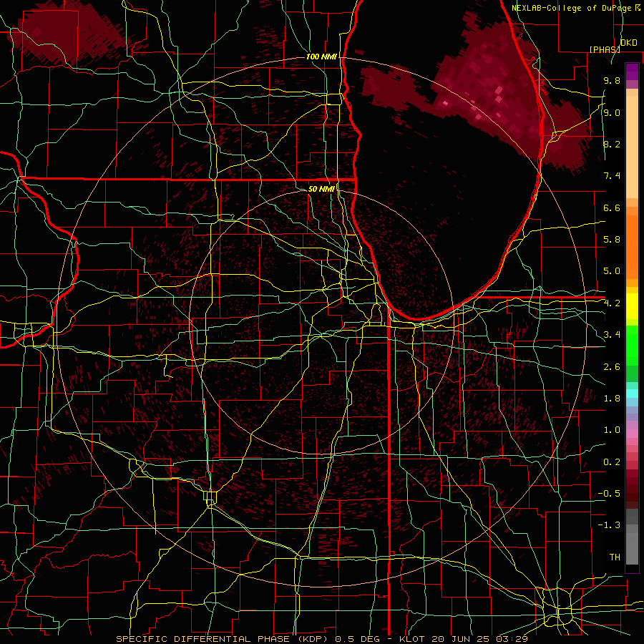Image resolution: width=644 pixels, height=644 pixels.
Task: Select the -0.5 legend value
Action: (x=609, y=494)
